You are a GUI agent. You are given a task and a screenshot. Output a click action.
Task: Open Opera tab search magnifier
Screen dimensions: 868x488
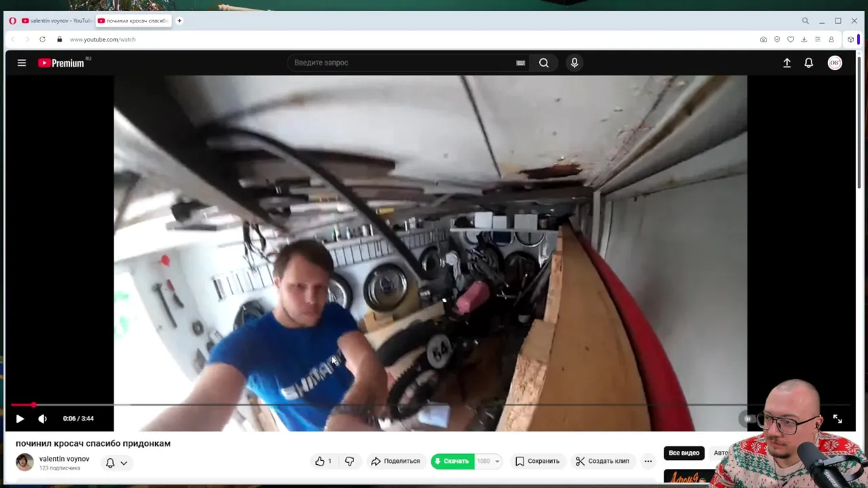[805, 21]
